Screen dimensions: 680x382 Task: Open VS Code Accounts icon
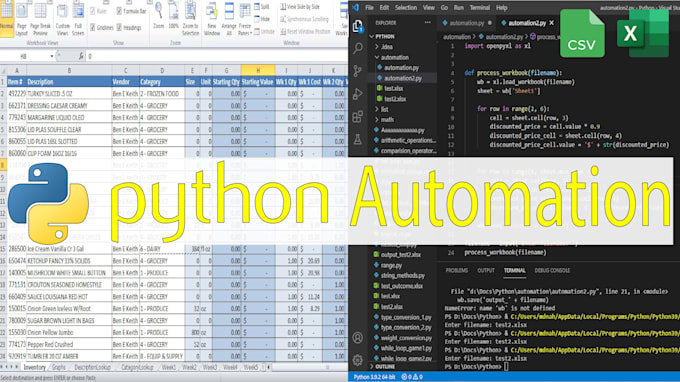(x=358, y=338)
